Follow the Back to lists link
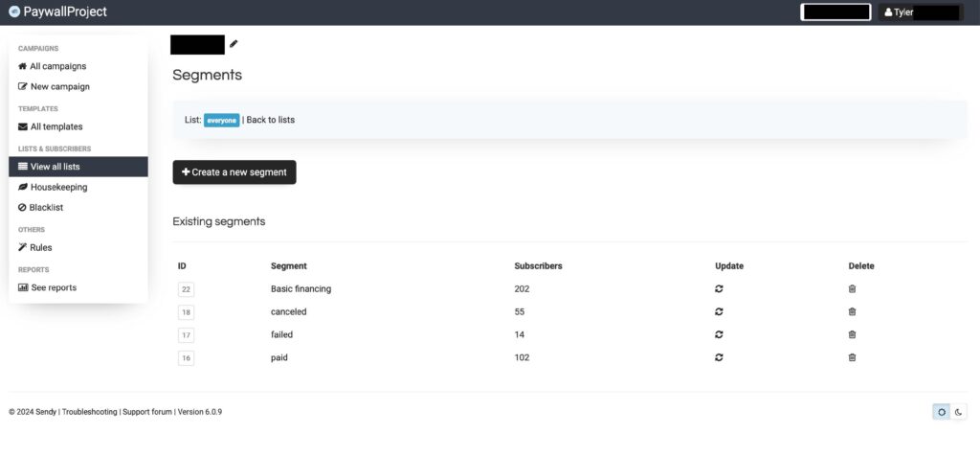This screenshot has height=456, width=980. 271,120
